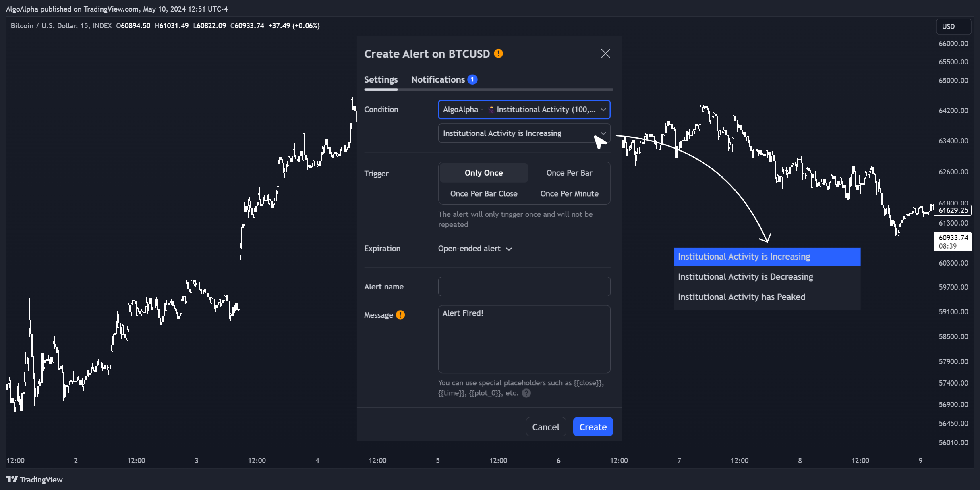Select the Once Per Bar Close trigger
Viewport: 980px width, 490px height.
(483, 194)
